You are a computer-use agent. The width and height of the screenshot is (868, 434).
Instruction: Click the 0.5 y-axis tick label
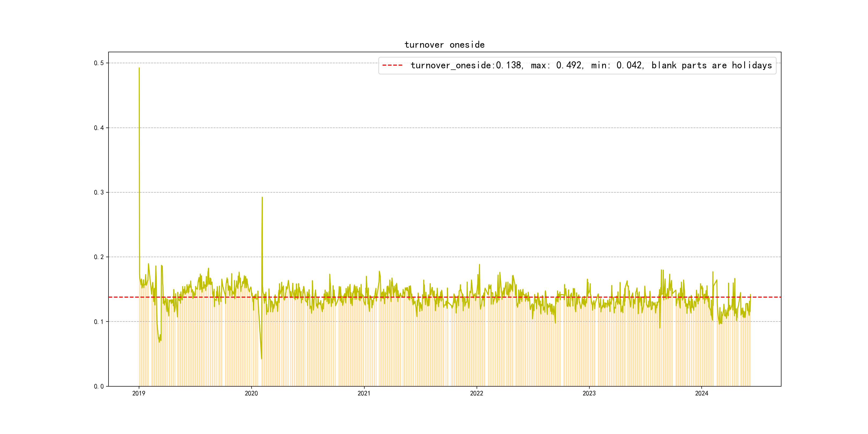[x=99, y=63]
